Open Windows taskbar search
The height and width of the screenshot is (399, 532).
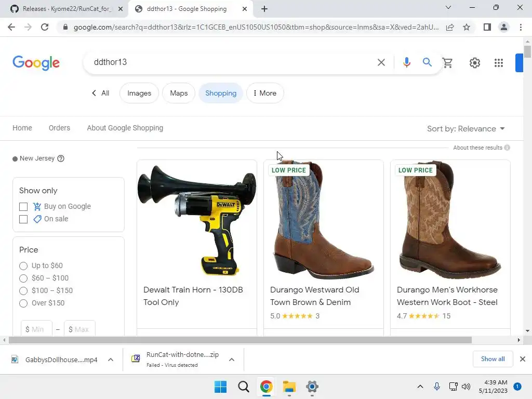[x=243, y=387]
